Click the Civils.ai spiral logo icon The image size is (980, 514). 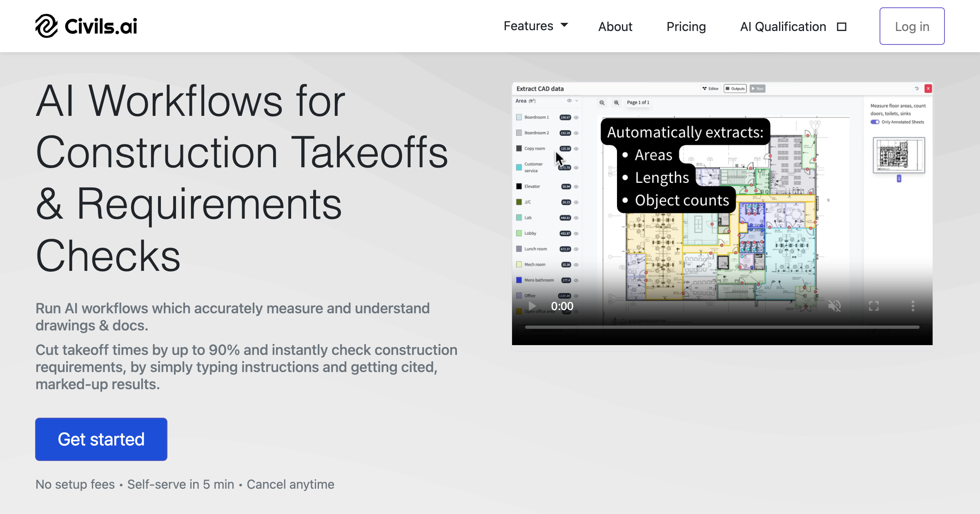pos(46,26)
